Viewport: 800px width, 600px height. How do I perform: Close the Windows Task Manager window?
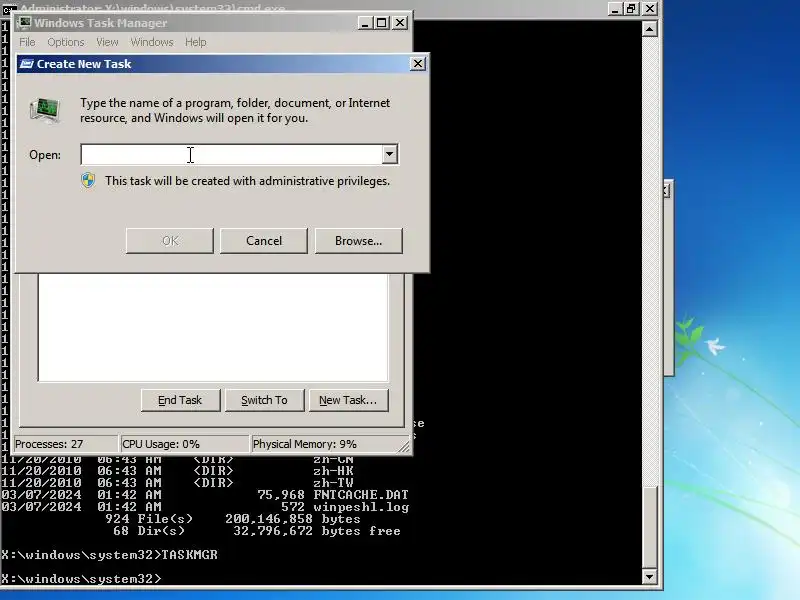click(x=400, y=23)
